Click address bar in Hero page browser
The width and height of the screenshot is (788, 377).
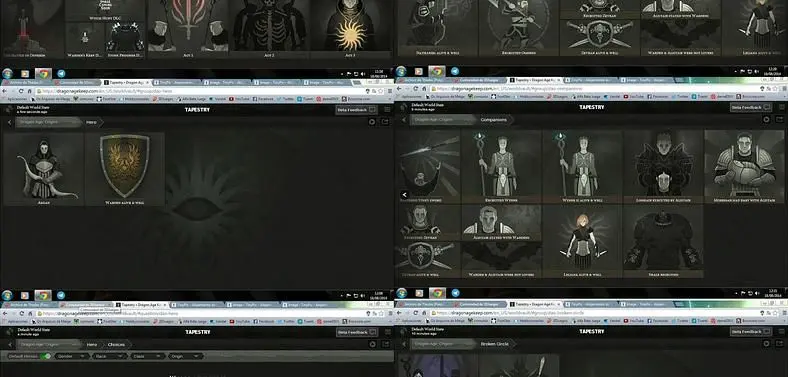point(201,91)
